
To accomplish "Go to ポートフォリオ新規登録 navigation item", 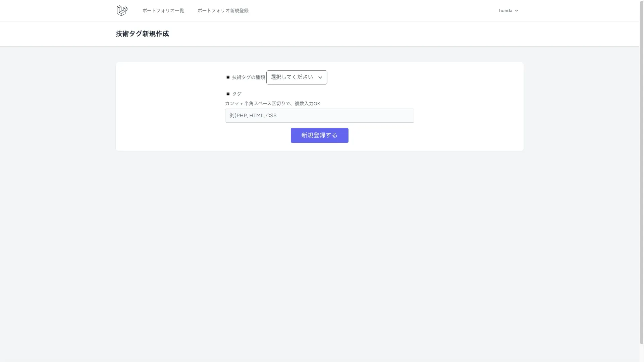I will [223, 11].
